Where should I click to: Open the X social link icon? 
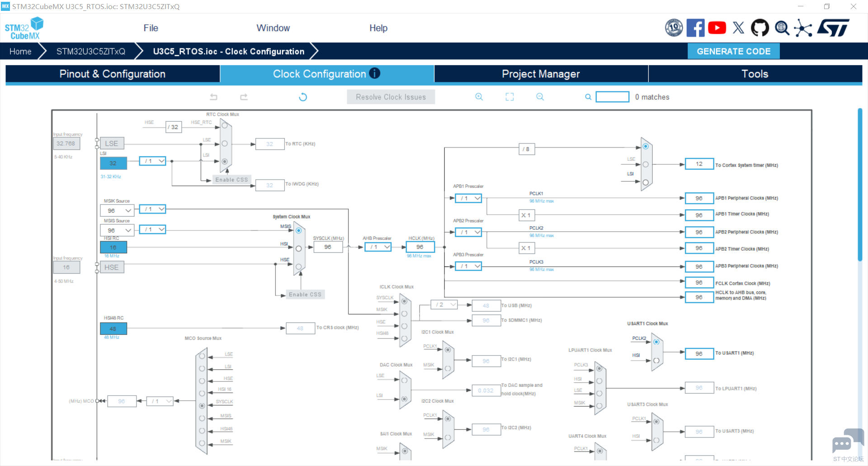739,28
